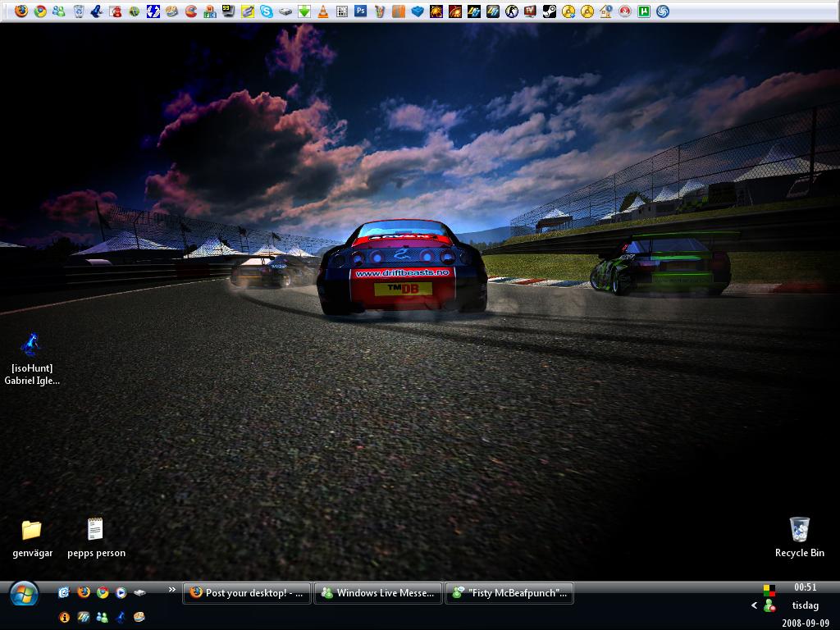
Task: Expand quick launch overflow chevron
Action: coord(172,590)
